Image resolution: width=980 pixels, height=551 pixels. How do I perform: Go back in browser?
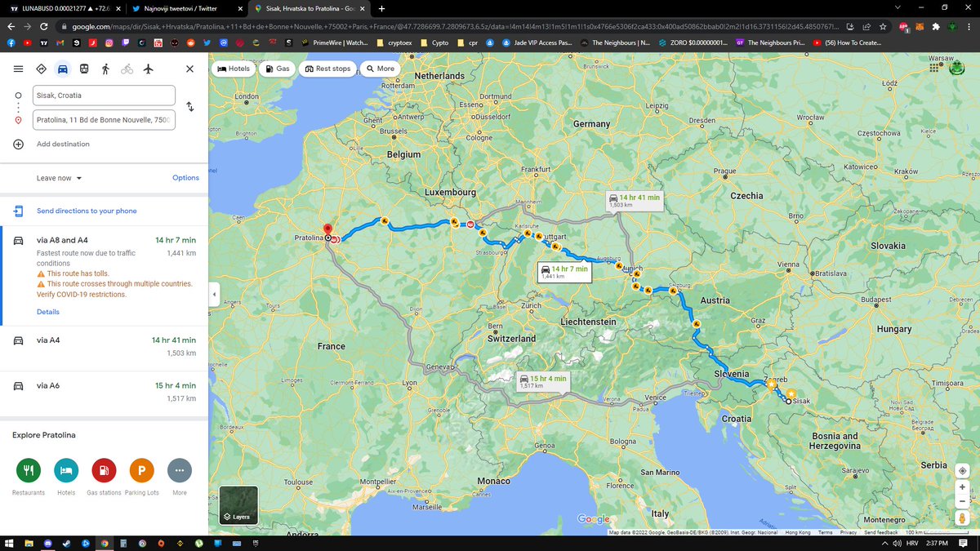pos(10,26)
